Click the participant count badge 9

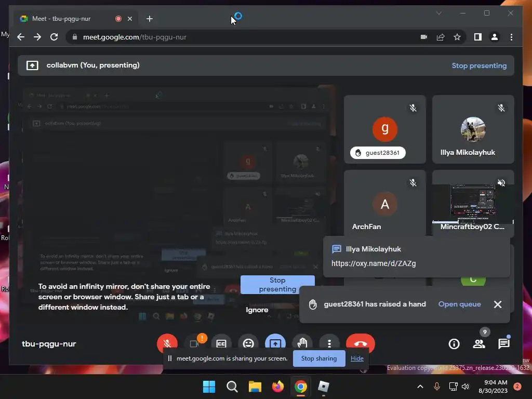(x=485, y=332)
